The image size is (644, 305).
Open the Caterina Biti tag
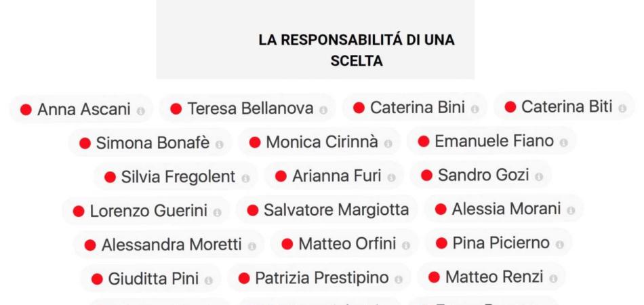(x=565, y=107)
